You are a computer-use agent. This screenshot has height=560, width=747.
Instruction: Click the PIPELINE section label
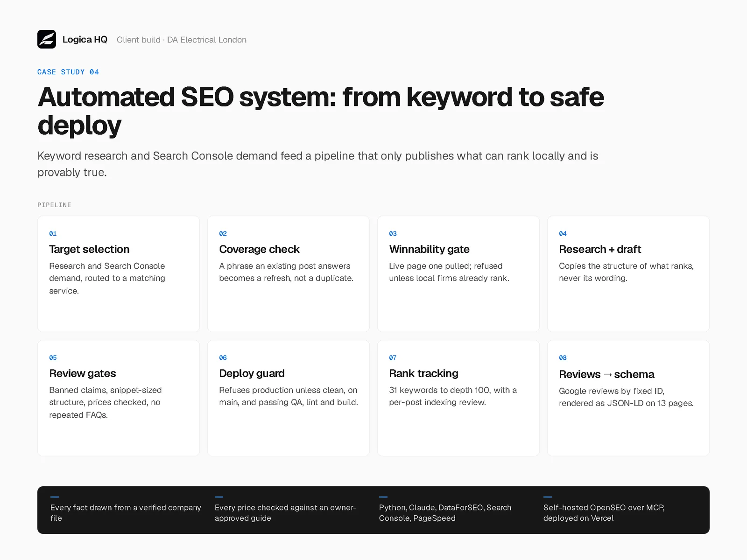[x=54, y=205]
